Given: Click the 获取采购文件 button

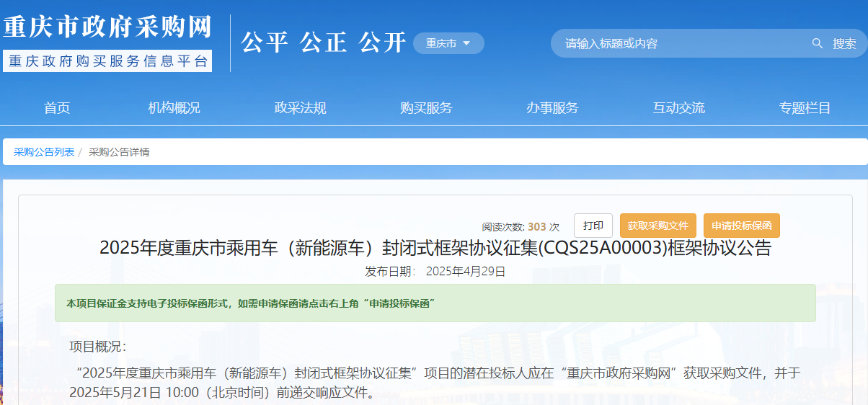Looking at the screenshot, I should tap(658, 226).
